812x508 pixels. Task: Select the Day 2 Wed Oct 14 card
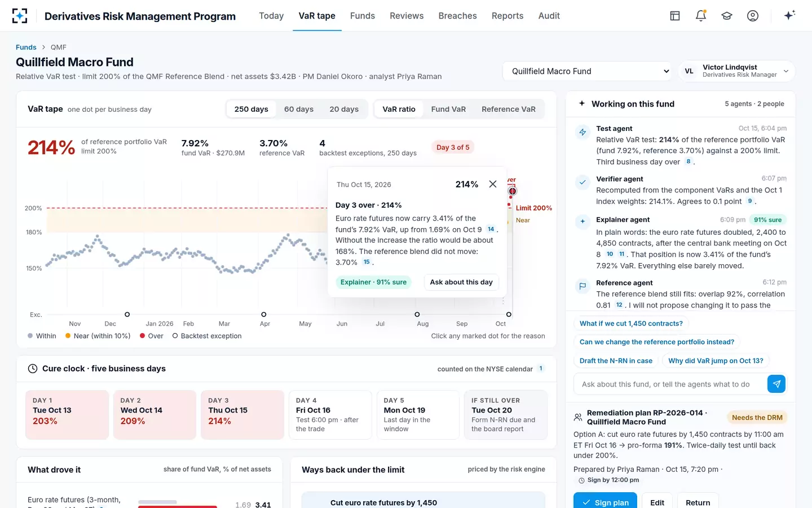(155, 415)
